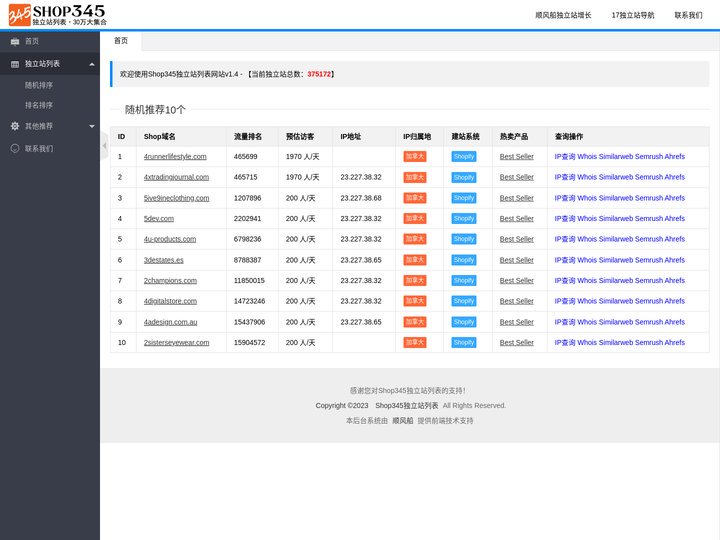Click IP address 23.227.38.68
This screenshot has width=720, height=540.
[x=361, y=198]
